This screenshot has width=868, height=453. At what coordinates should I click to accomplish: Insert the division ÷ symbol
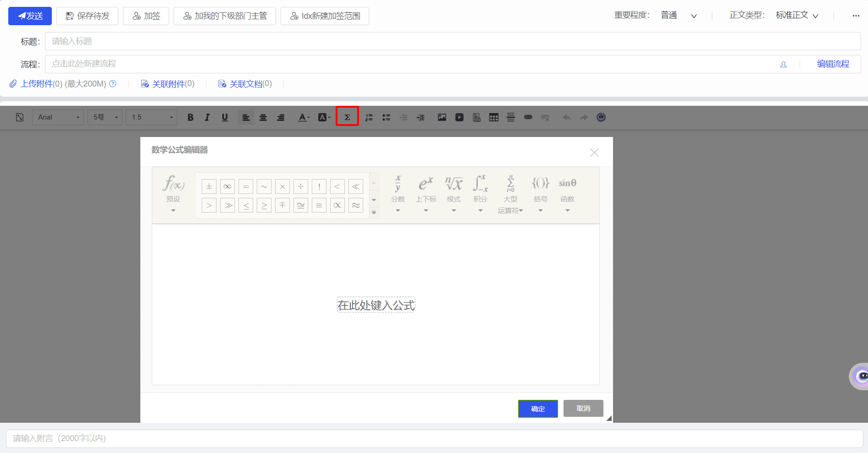click(301, 186)
